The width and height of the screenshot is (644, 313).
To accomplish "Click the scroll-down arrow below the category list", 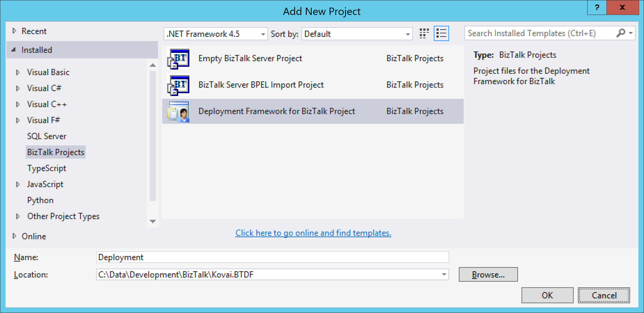I will click(x=153, y=222).
